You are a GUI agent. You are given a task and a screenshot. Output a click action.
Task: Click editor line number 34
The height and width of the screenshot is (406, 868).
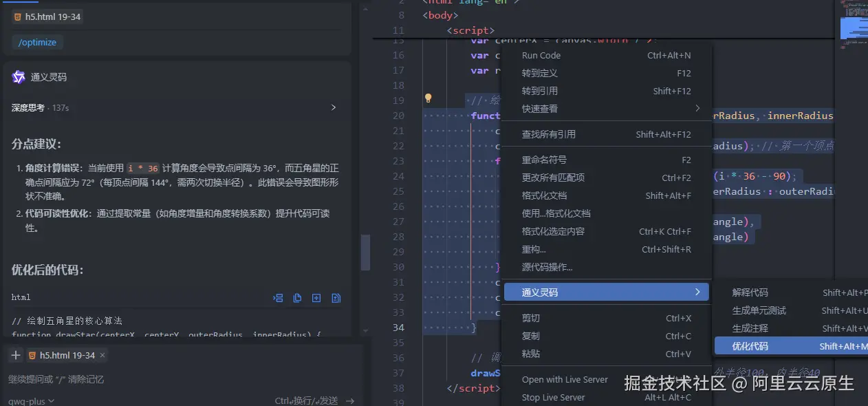point(398,328)
